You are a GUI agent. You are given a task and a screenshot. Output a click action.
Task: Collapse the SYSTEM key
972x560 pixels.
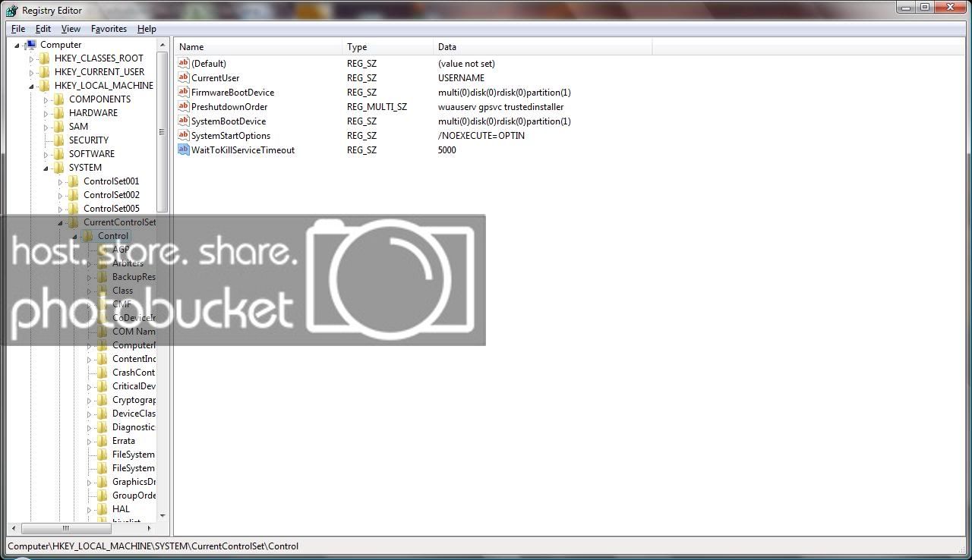(x=46, y=168)
